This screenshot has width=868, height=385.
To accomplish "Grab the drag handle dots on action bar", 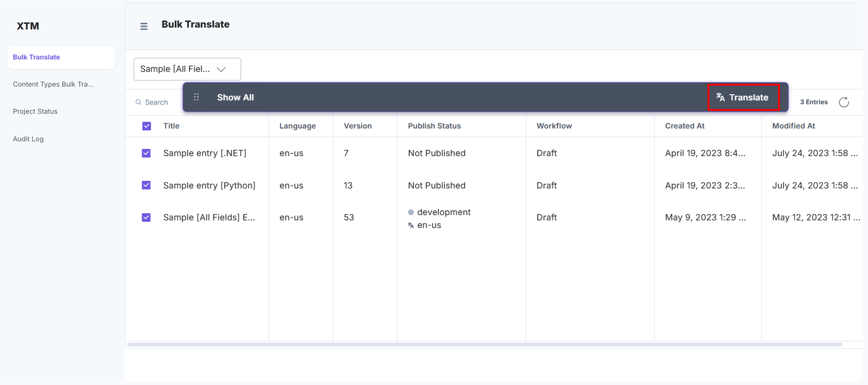I will (x=196, y=97).
